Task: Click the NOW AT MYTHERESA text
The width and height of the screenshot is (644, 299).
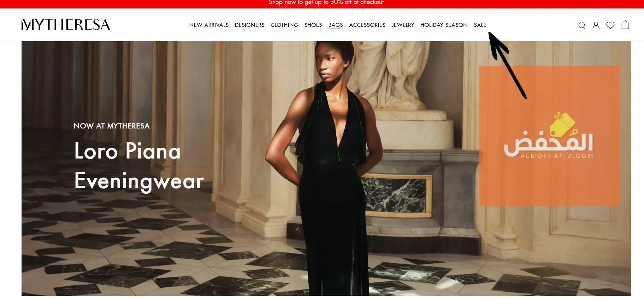Action: (112, 126)
